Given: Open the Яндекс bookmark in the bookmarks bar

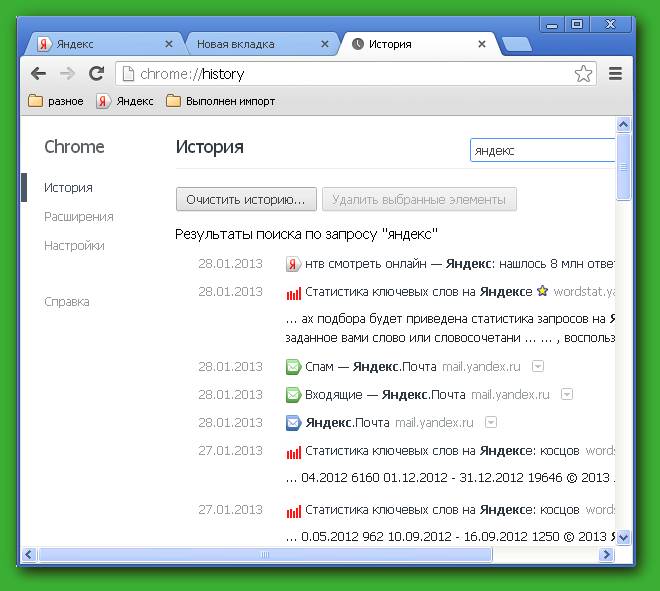Looking at the screenshot, I should [x=125, y=101].
